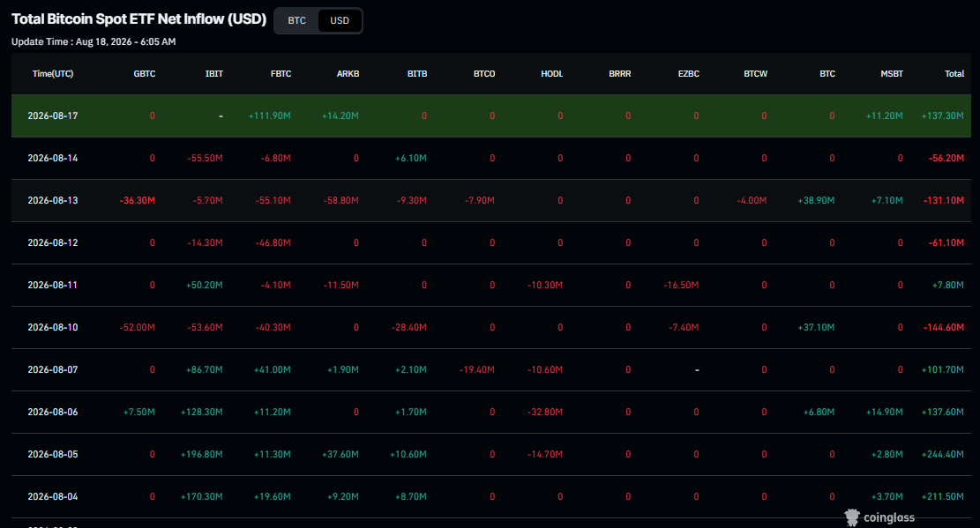Click the +244.40M total value

point(942,454)
